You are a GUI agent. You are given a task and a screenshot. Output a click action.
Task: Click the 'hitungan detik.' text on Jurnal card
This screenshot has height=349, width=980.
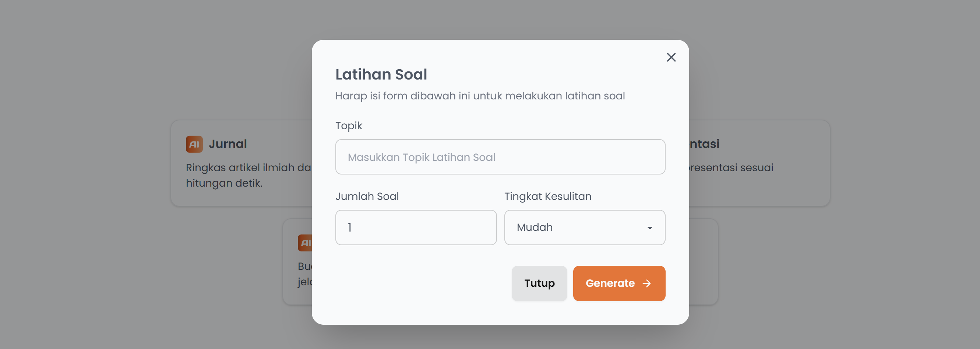224,183
